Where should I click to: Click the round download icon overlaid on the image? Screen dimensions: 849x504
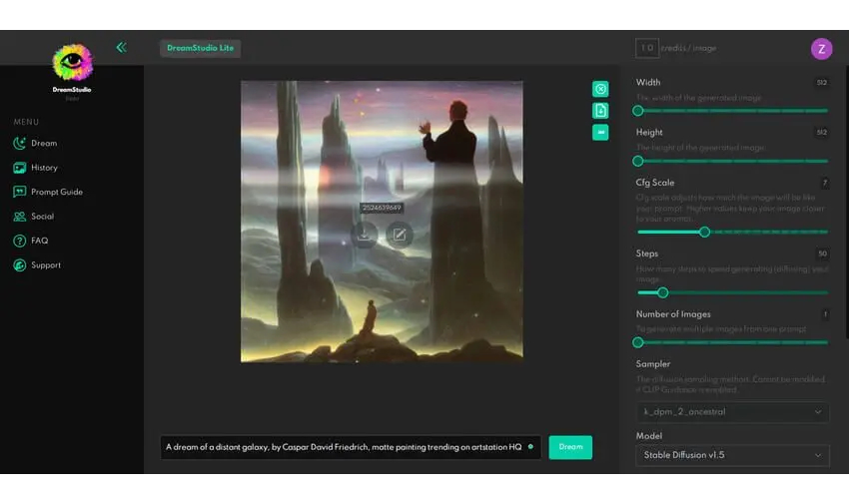click(x=365, y=235)
